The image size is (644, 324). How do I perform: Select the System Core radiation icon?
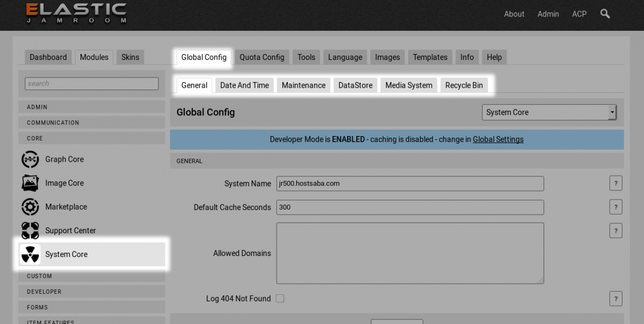30,254
